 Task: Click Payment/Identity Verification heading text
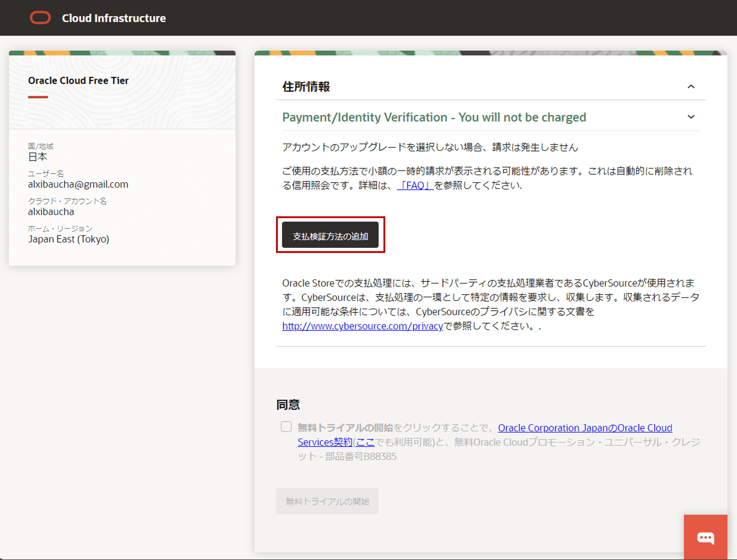tap(434, 117)
